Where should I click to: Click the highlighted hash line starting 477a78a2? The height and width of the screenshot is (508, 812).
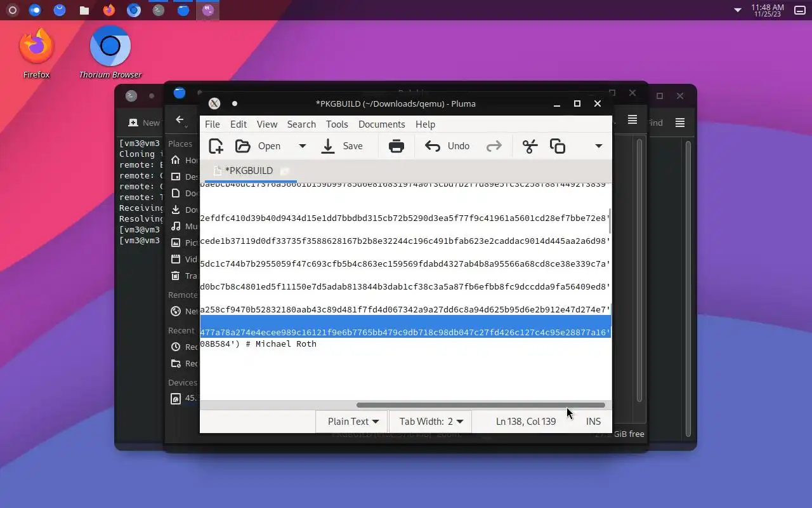tap(405, 332)
